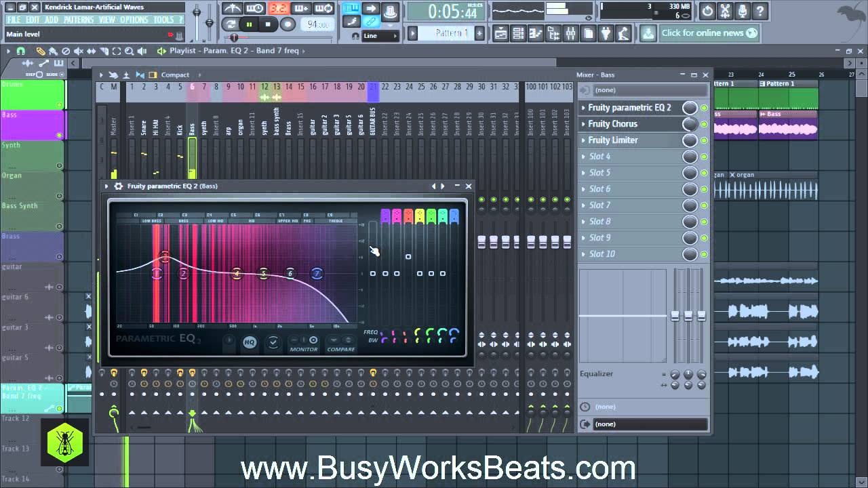Click the undo history circular-arrow icon

707,11
